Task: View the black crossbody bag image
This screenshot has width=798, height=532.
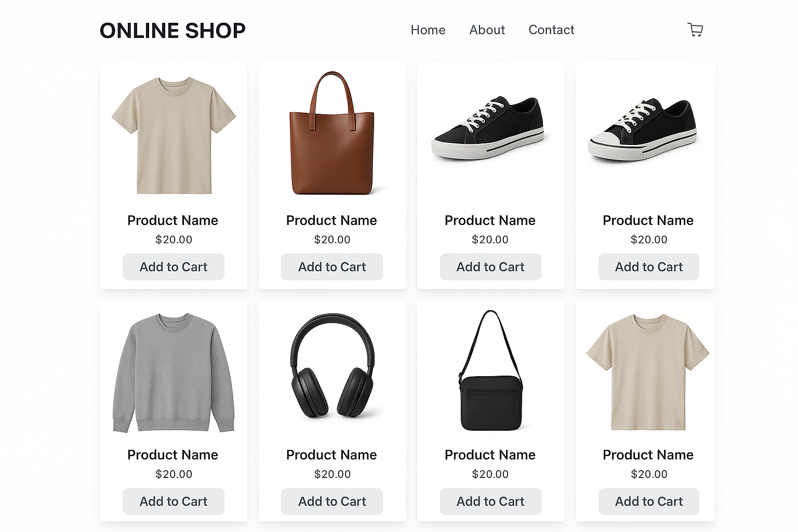Action: pyautogui.click(x=490, y=370)
